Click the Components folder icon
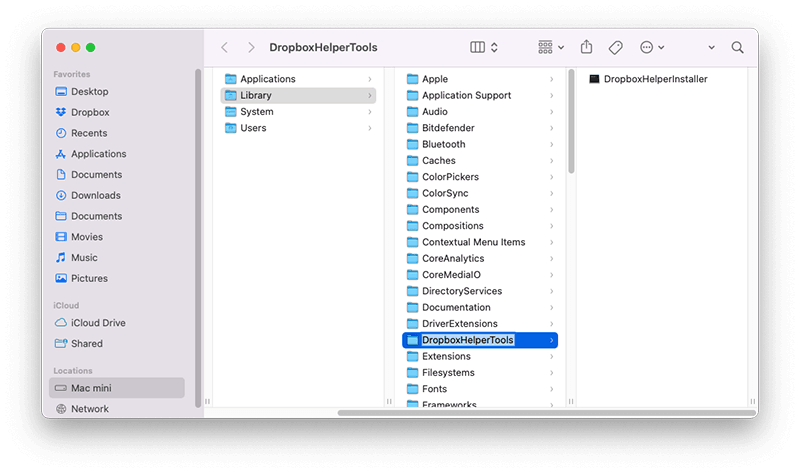This screenshot has height=473, width=800. point(412,210)
